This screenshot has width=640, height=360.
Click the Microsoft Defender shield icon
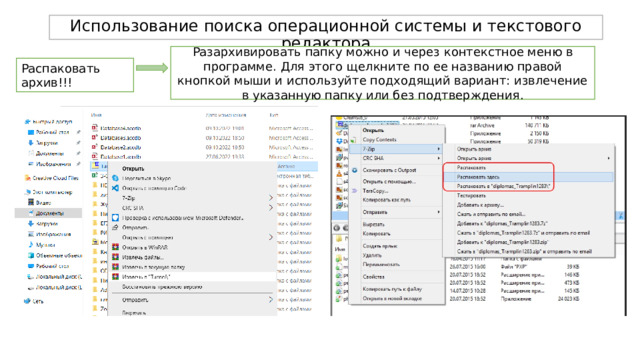click(116, 218)
